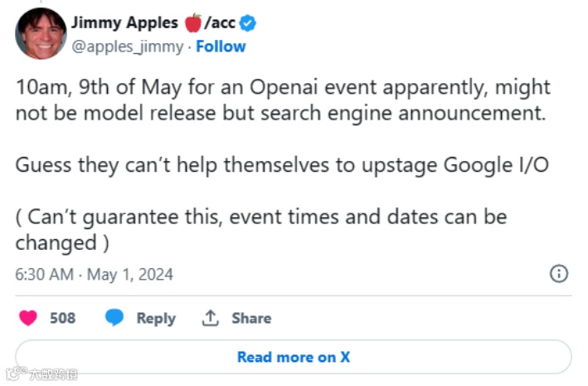This screenshot has height=386, width=588.
Task: Click the Share text label
Action: (x=251, y=318)
